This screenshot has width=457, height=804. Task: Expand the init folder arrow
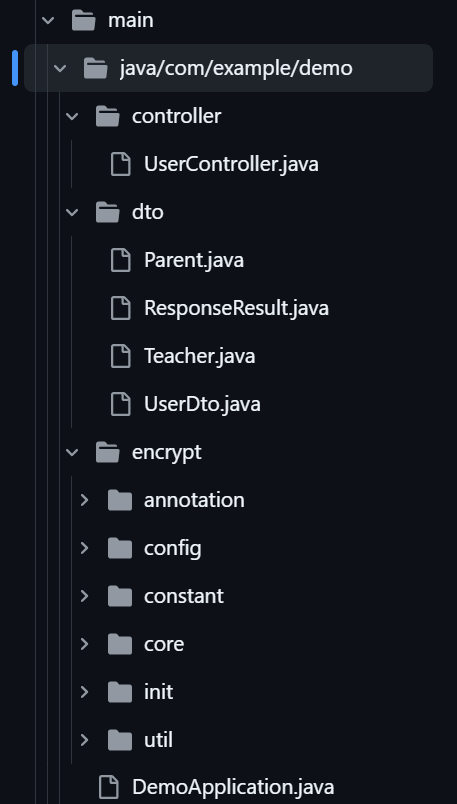coord(85,692)
